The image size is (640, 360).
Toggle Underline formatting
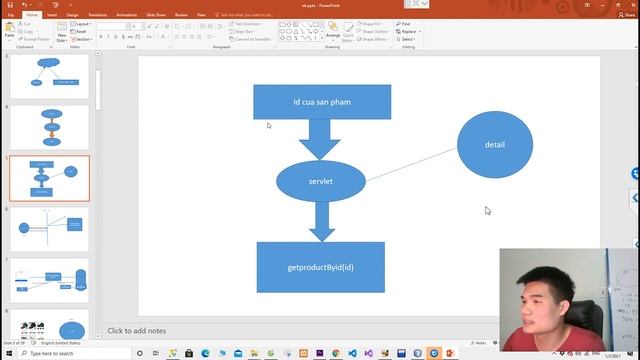tap(116, 37)
